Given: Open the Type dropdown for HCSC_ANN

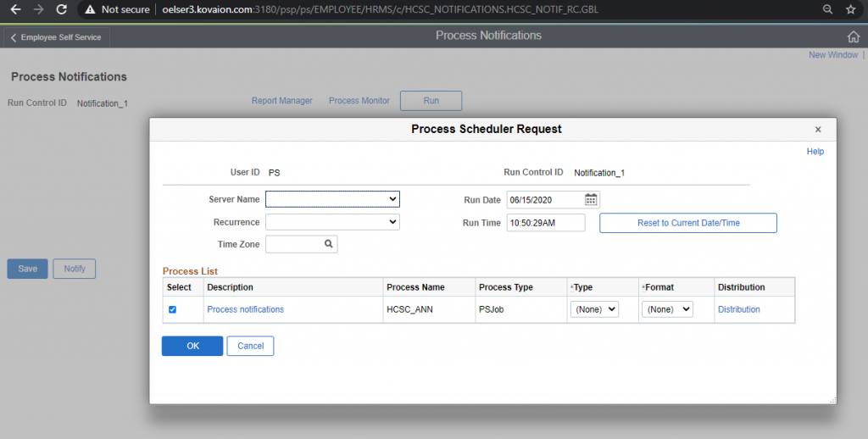Looking at the screenshot, I should (x=594, y=309).
